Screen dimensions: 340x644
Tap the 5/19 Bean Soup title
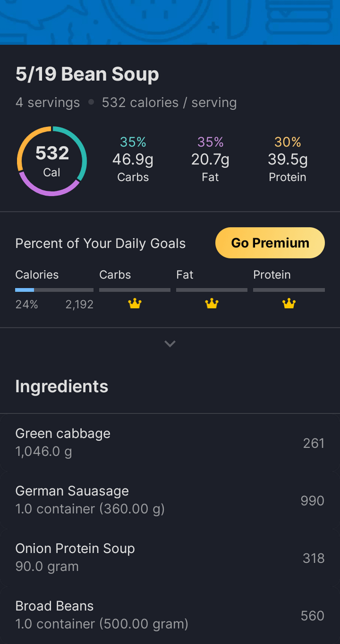click(87, 75)
